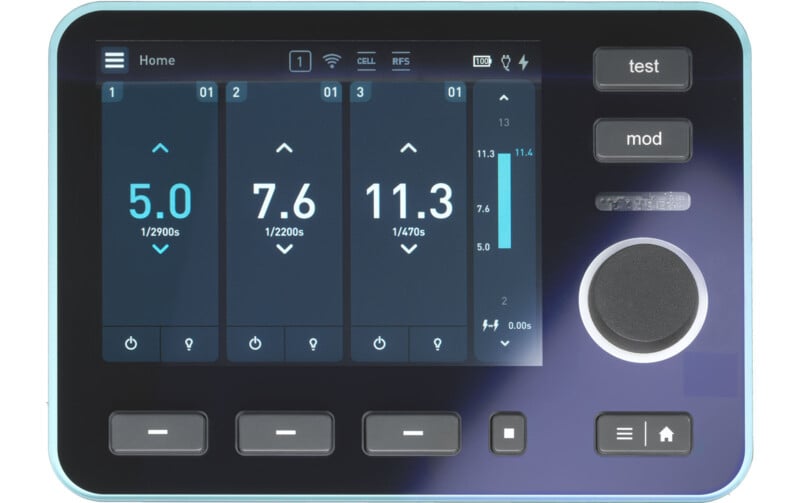Toggle modeling light for lamp 3
Image resolution: width=800 pixels, height=503 pixels.
(x=437, y=344)
